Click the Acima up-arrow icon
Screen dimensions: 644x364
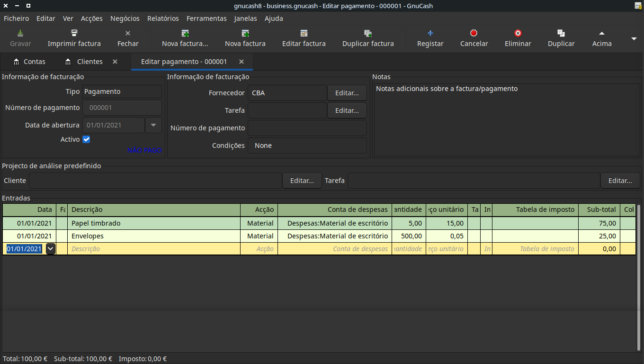point(602,33)
